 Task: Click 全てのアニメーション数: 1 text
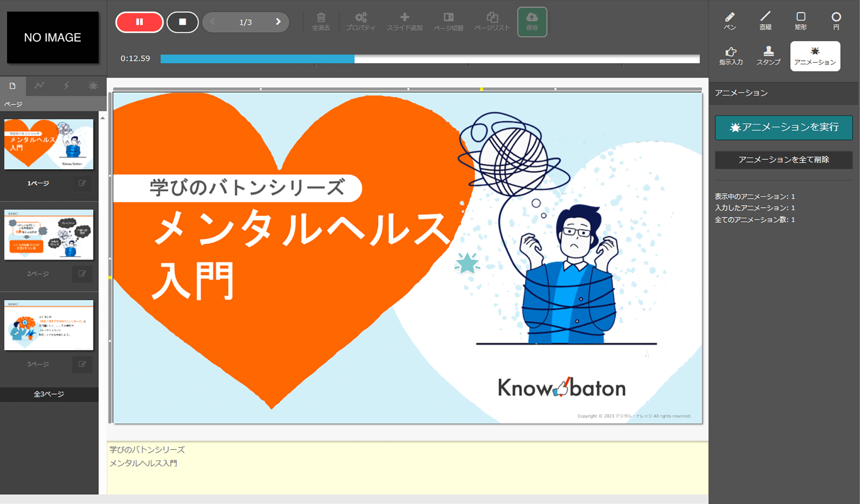click(755, 220)
